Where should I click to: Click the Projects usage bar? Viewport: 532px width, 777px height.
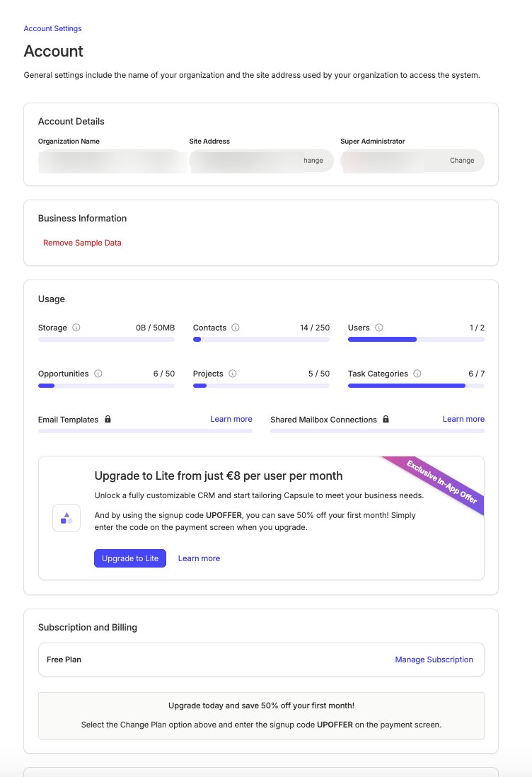tap(261, 386)
